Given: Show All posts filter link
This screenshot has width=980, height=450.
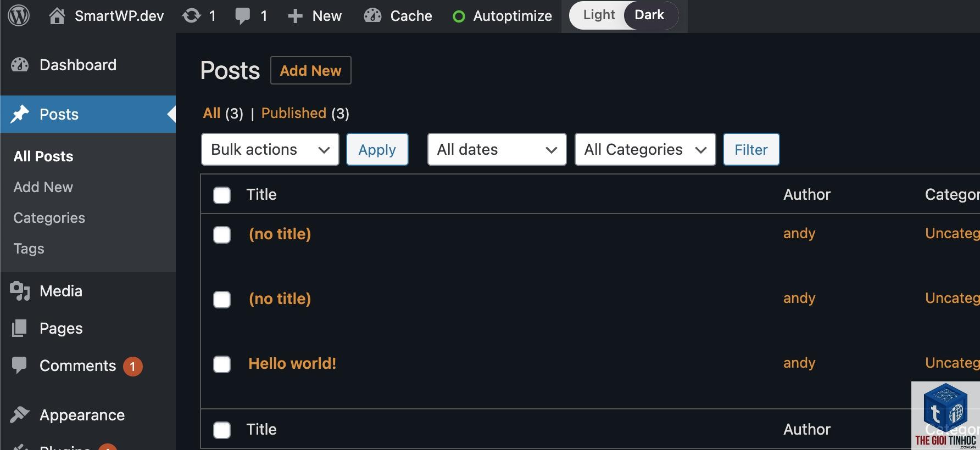Looking at the screenshot, I should pos(211,113).
